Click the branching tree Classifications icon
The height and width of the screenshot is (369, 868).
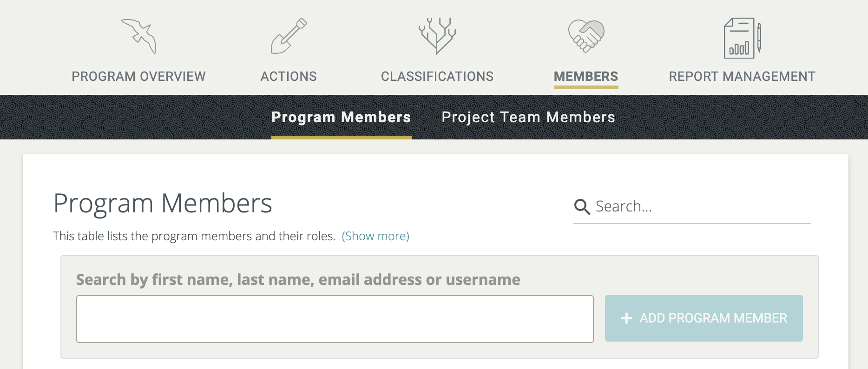point(437,36)
